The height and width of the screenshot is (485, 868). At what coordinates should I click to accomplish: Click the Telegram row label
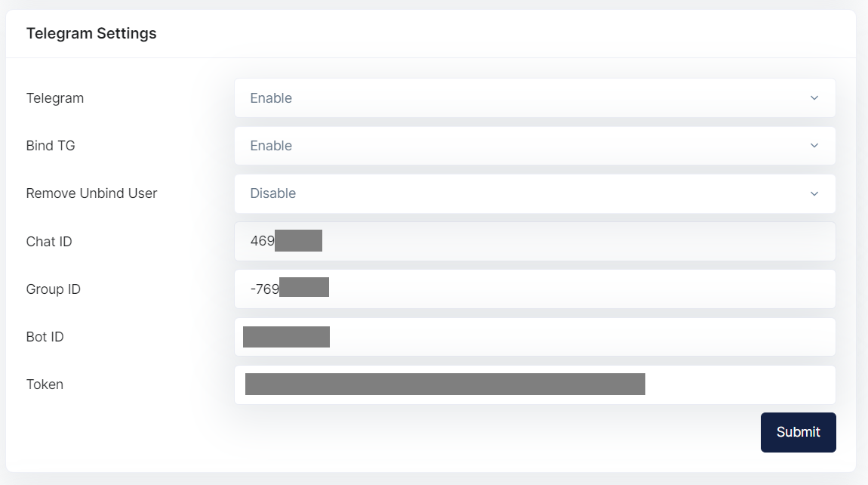tap(54, 97)
